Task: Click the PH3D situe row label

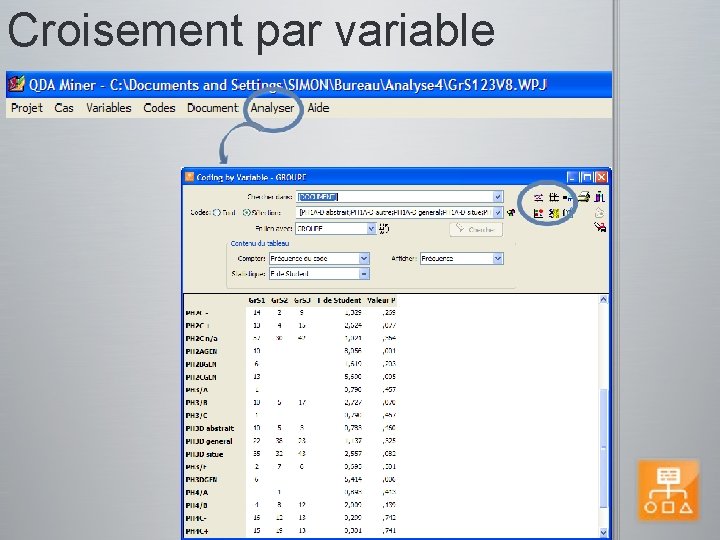Action: click(204, 454)
